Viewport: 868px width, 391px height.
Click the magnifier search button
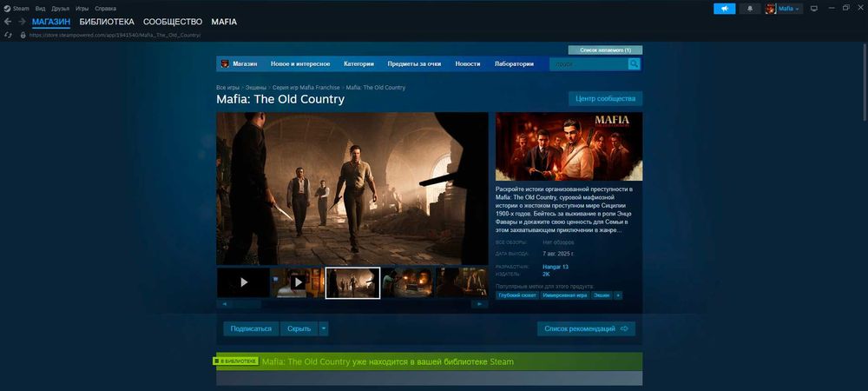tap(634, 64)
